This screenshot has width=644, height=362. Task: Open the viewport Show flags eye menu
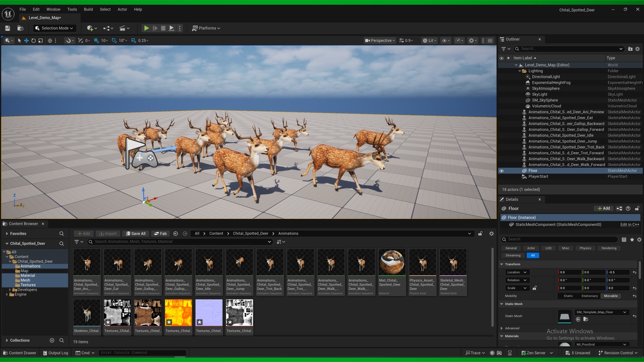pos(445,41)
